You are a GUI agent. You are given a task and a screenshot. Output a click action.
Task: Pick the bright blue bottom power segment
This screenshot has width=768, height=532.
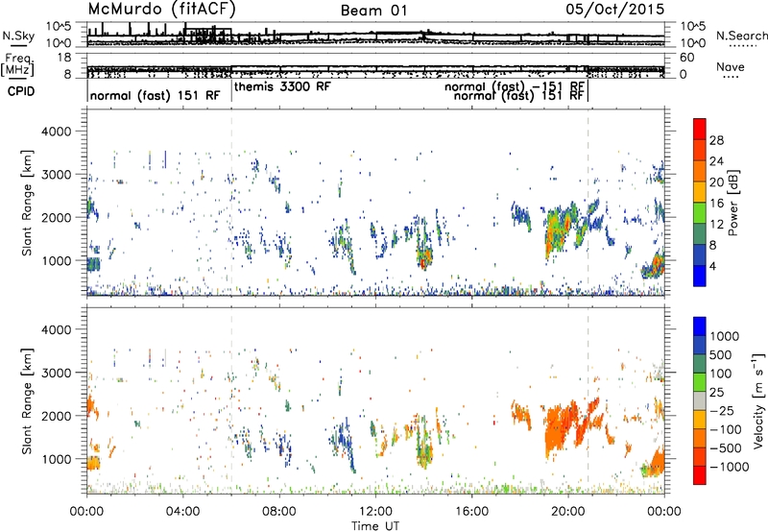tap(700, 276)
